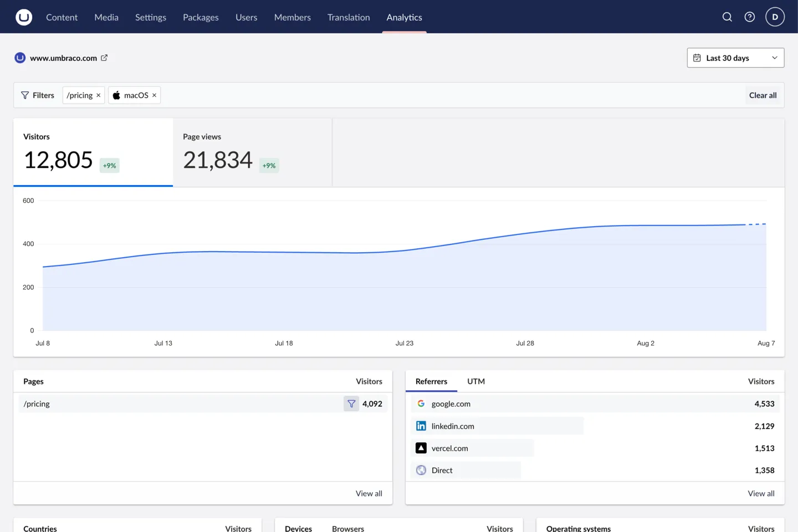Click calendar icon in date range selector
Viewport: 798px width, 532px height.
[697, 58]
